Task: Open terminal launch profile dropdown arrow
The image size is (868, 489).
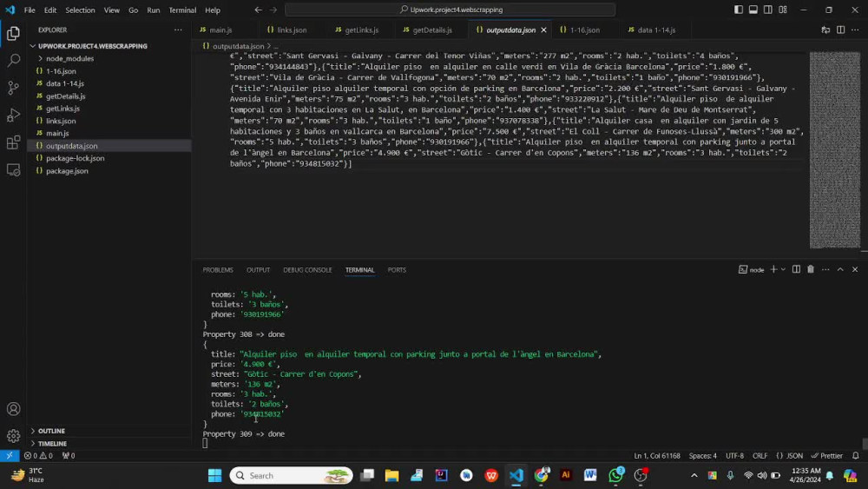Action: 783,270
